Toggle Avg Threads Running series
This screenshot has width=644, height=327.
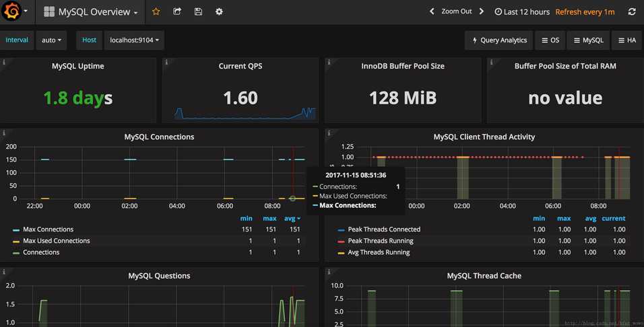[x=379, y=252]
